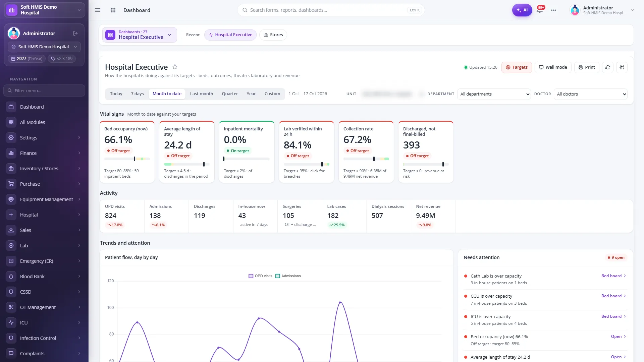Click the Infection Control shield icon
Viewport: 644px width, 362px height.
(11, 338)
